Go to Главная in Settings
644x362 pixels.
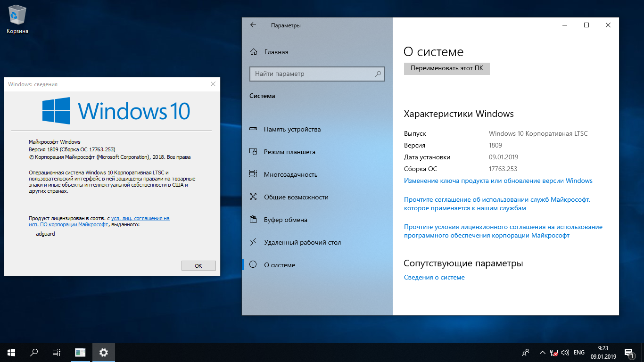(317, 52)
